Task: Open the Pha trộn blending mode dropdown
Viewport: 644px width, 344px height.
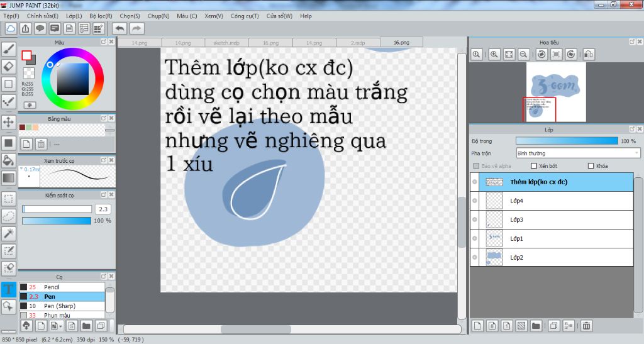Action: pyautogui.click(x=578, y=153)
